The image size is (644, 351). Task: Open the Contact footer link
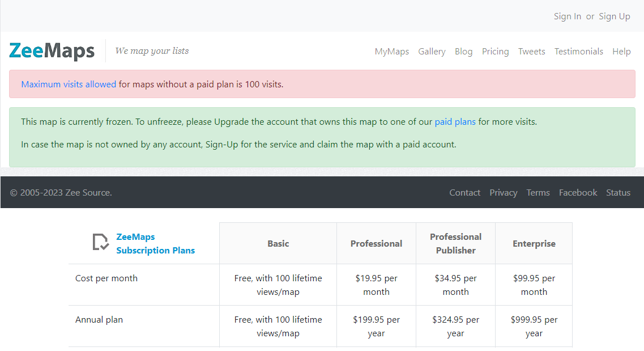[464, 192]
